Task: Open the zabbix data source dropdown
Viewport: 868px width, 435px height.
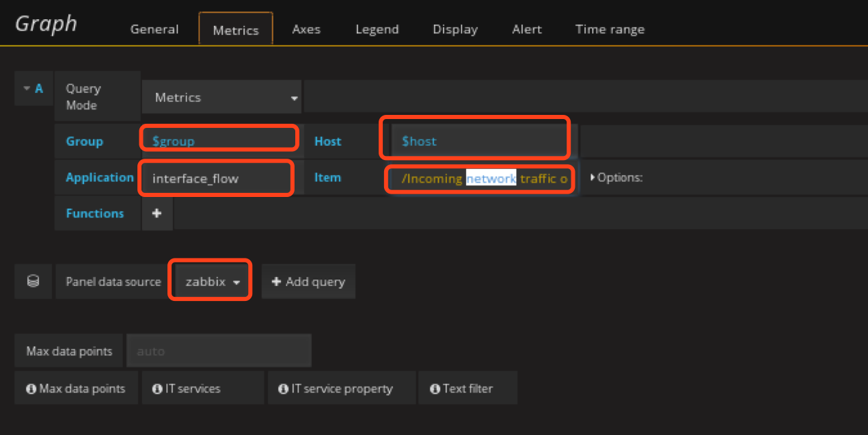Action: click(211, 281)
